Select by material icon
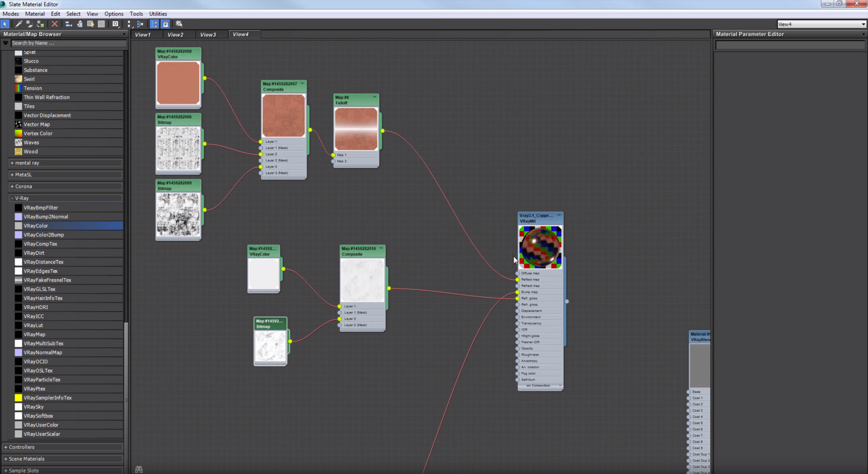 coord(179,24)
